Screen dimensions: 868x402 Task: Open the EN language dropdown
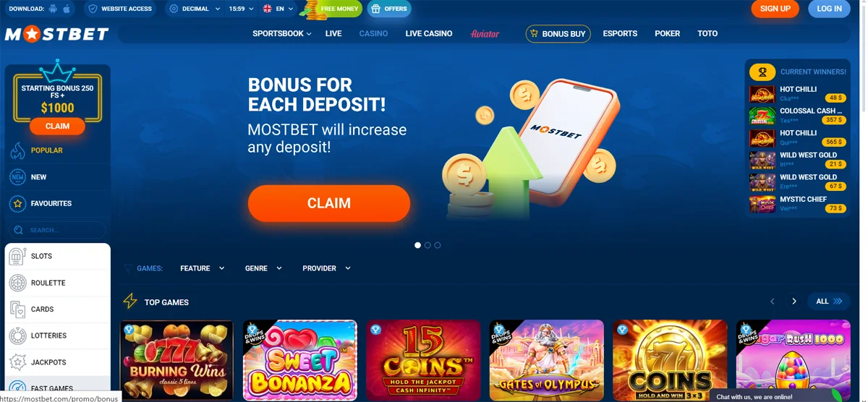pyautogui.click(x=278, y=9)
